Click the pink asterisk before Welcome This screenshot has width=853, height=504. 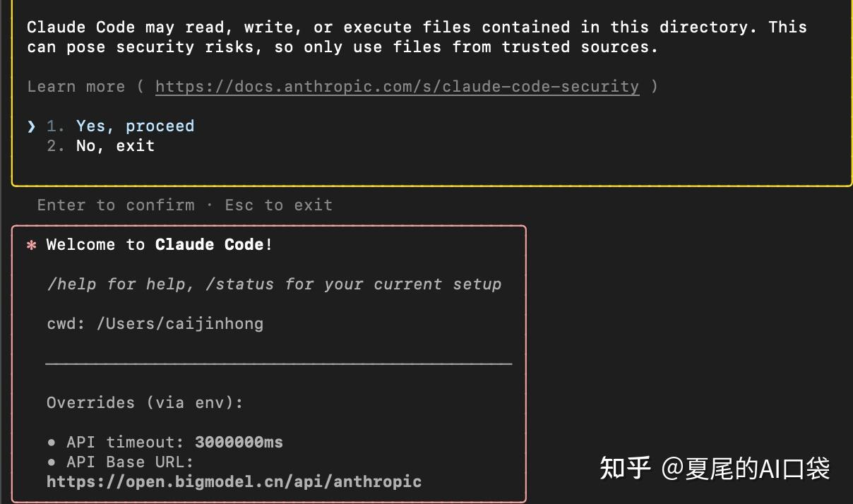coord(31,246)
